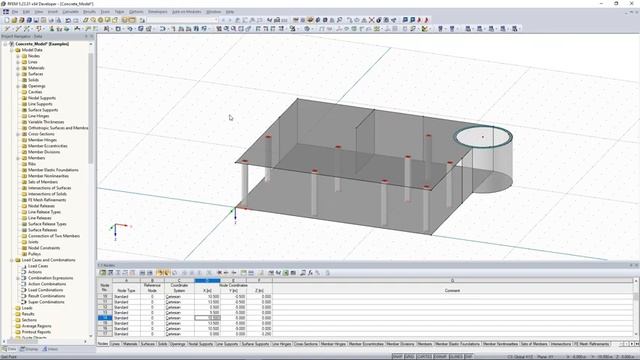Viewport: 640px width, 360px height.
Task: Click the fx formula icon in table toolbar
Action: (310, 273)
